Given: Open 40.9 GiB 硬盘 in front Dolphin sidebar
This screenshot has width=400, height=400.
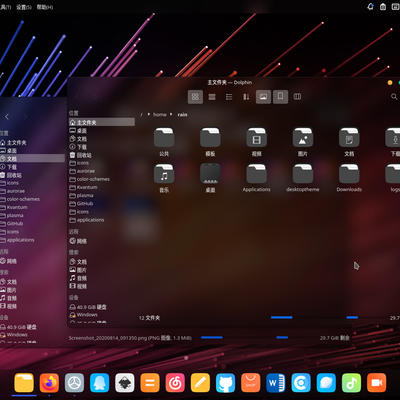Looking at the screenshot, I should pos(102,307).
